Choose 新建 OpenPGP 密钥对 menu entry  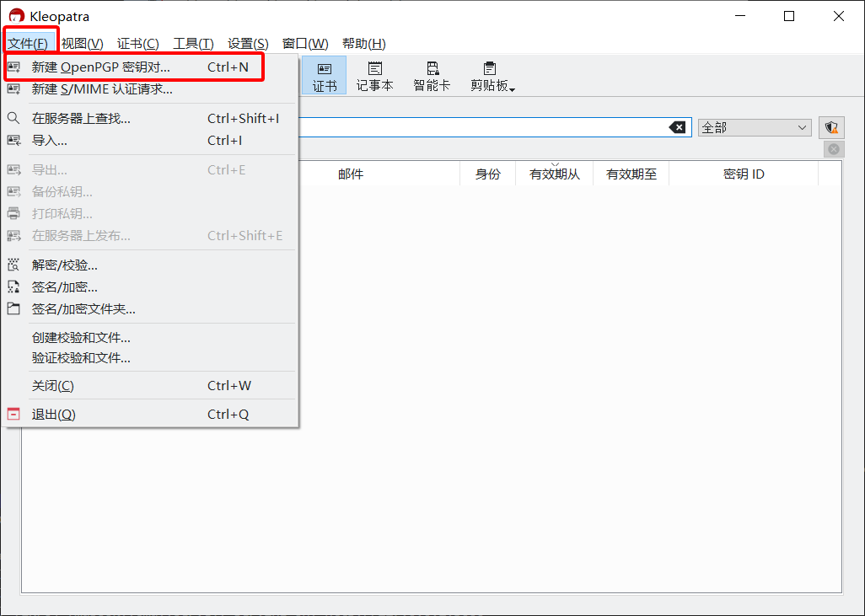101,67
